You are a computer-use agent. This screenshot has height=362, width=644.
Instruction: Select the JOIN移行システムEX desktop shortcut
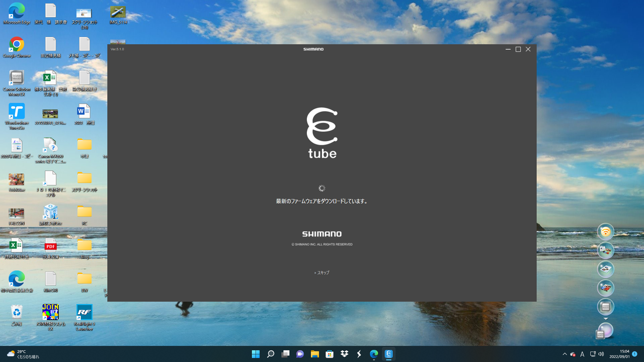50,317
